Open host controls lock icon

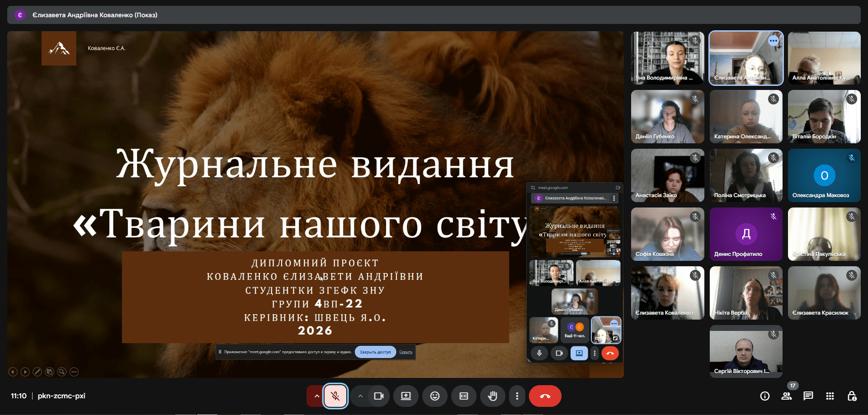[x=851, y=396]
